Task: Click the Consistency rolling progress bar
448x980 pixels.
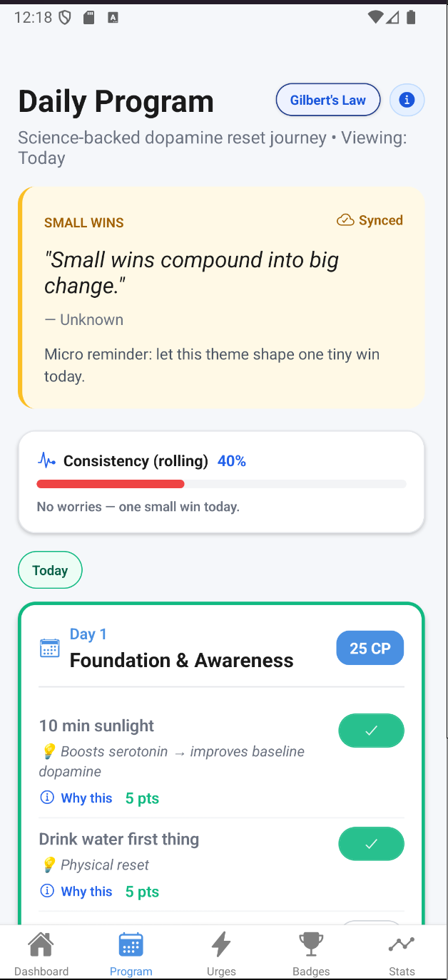Action: 221,484
